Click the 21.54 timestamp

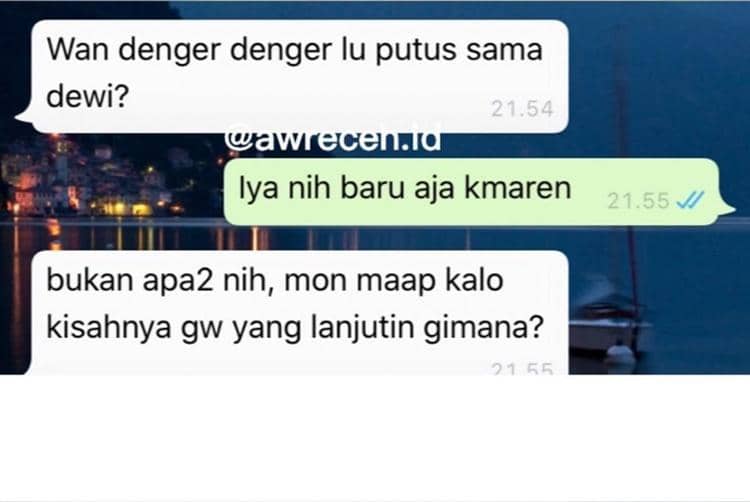pos(522,109)
